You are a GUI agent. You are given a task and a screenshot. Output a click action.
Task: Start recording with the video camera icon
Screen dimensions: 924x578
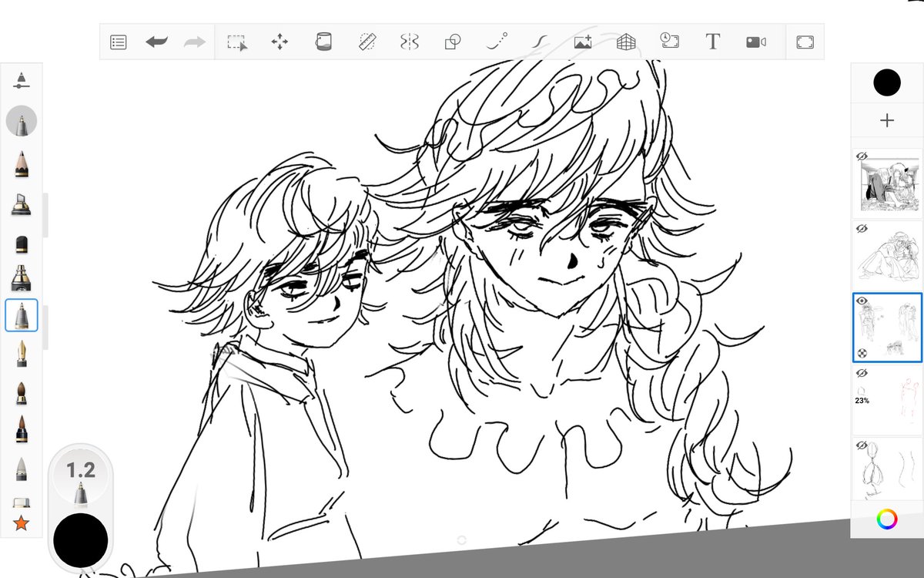pyautogui.click(x=755, y=42)
